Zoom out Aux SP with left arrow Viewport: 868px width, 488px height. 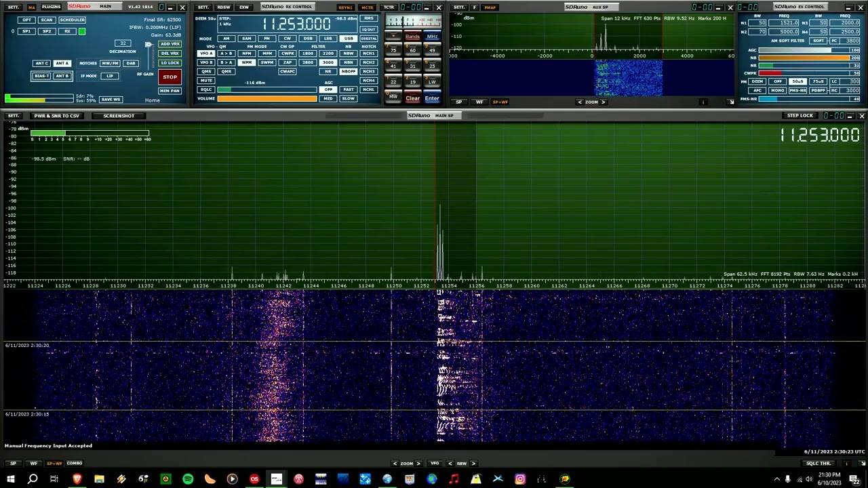click(x=579, y=102)
